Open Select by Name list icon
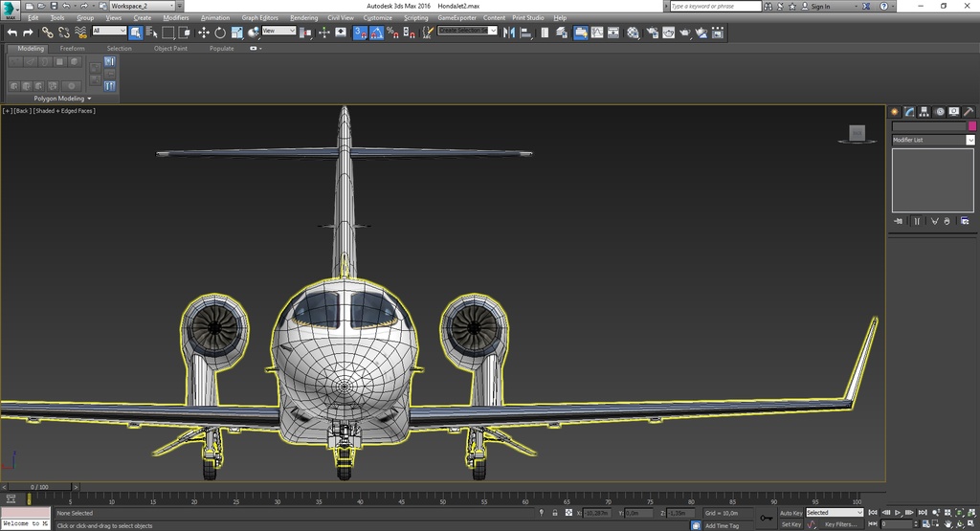Screen dimensions: 980x531 coord(152,33)
